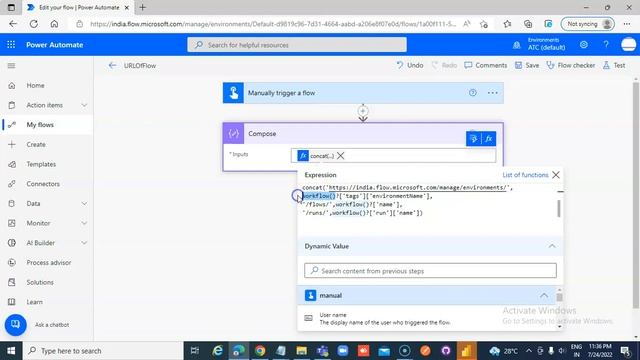Collapse the manual group

[x=544, y=295]
